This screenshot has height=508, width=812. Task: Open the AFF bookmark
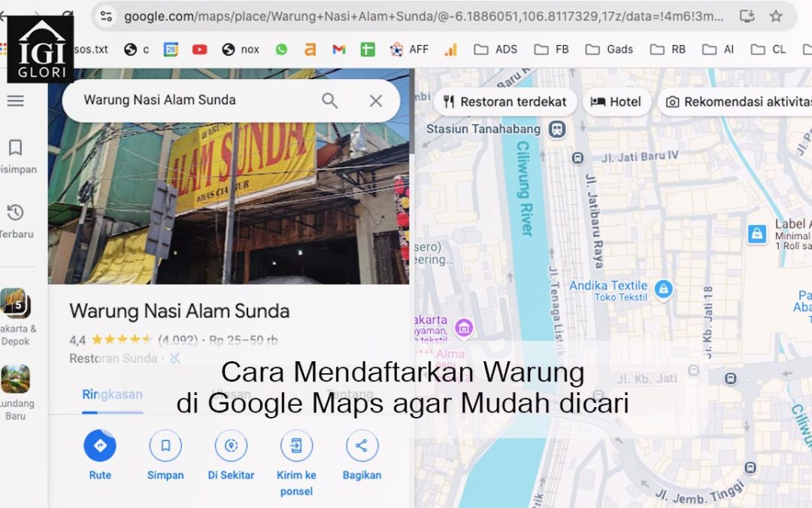(x=409, y=49)
